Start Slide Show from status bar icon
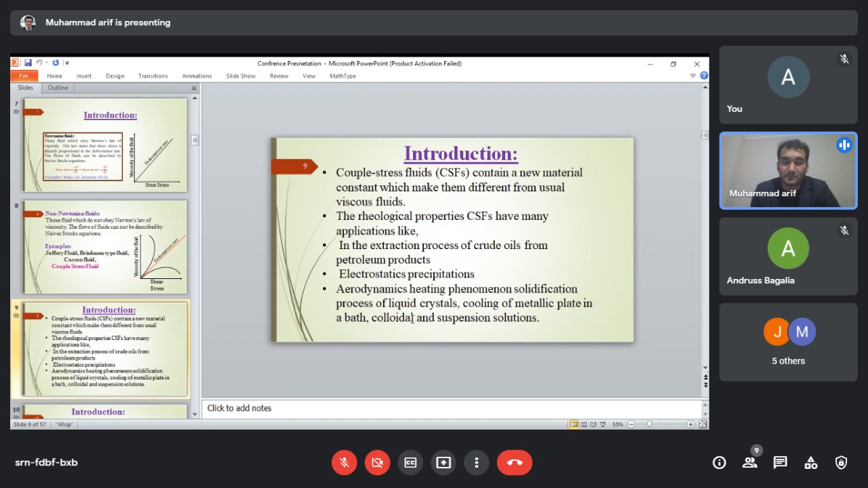The image size is (868, 488). pyautogui.click(x=603, y=424)
